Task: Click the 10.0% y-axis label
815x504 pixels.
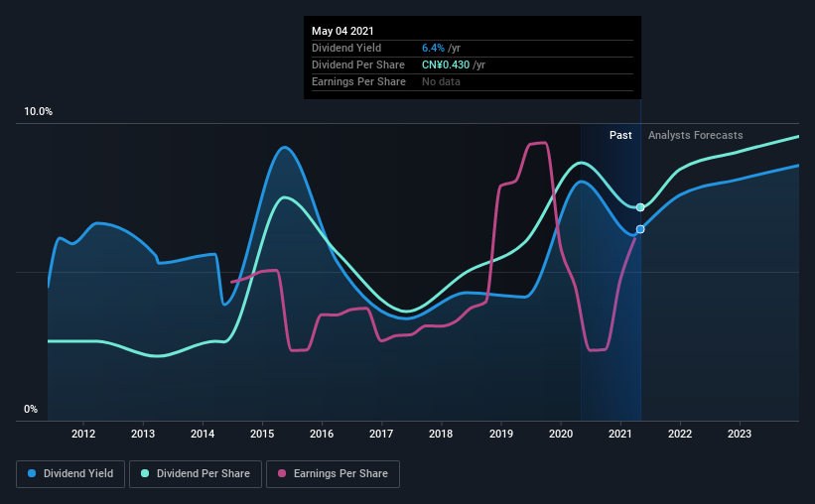Action: click(x=38, y=112)
